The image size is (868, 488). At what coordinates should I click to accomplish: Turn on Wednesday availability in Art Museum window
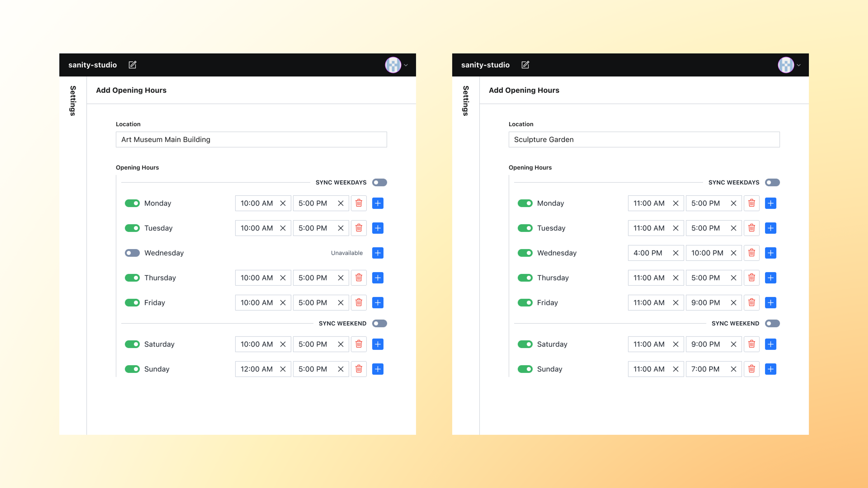pos(132,253)
